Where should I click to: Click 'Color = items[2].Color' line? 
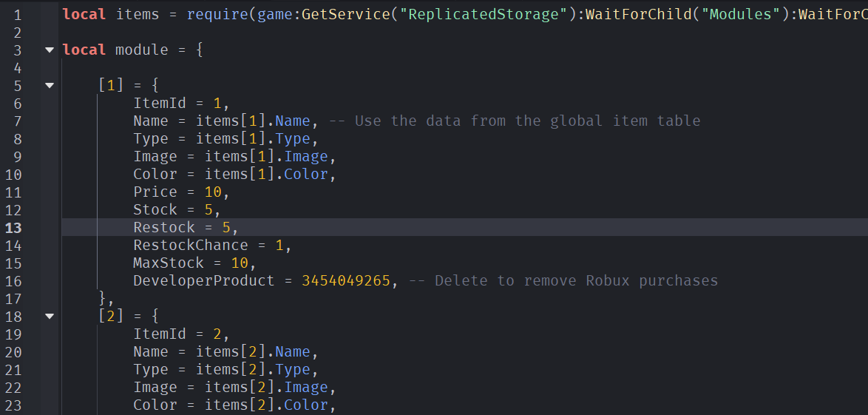coord(234,405)
